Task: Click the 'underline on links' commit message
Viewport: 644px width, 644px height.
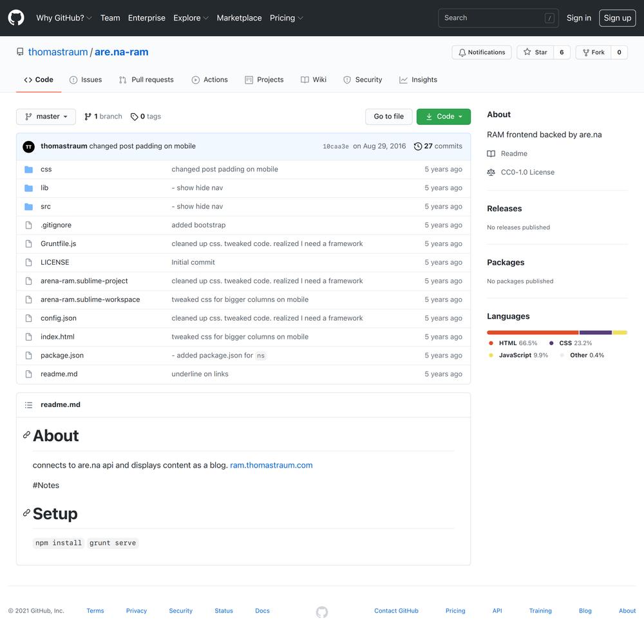Action: (x=200, y=374)
